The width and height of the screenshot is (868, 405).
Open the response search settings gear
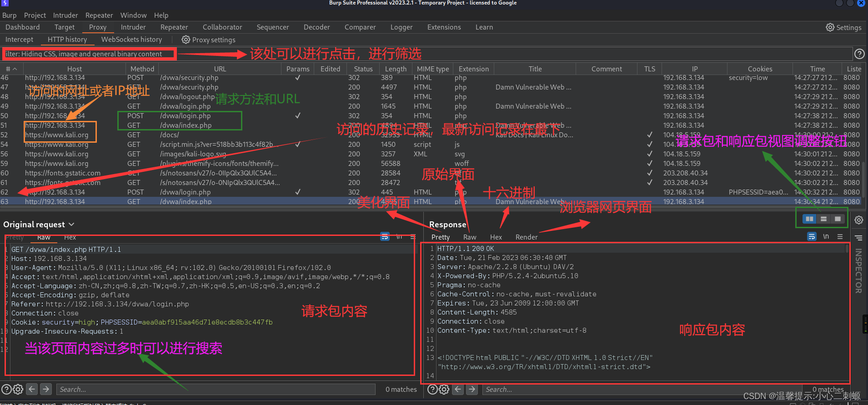coord(444,390)
